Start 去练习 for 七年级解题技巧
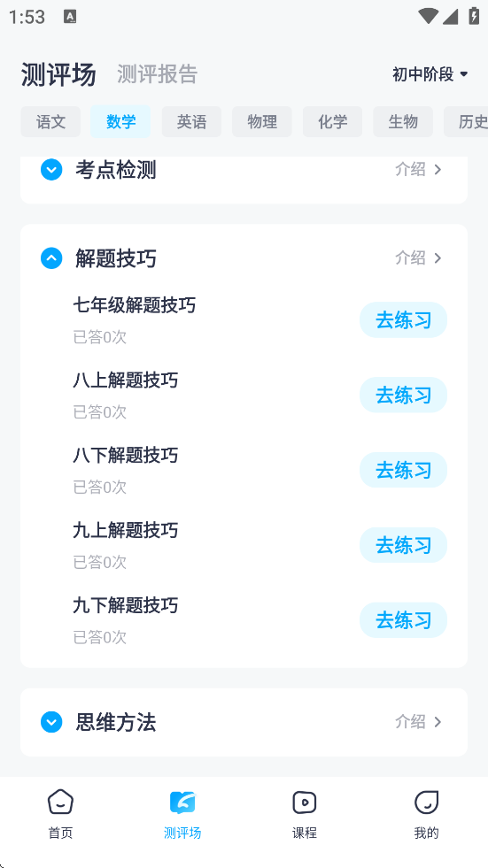The height and width of the screenshot is (868, 488). pyautogui.click(x=403, y=320)
